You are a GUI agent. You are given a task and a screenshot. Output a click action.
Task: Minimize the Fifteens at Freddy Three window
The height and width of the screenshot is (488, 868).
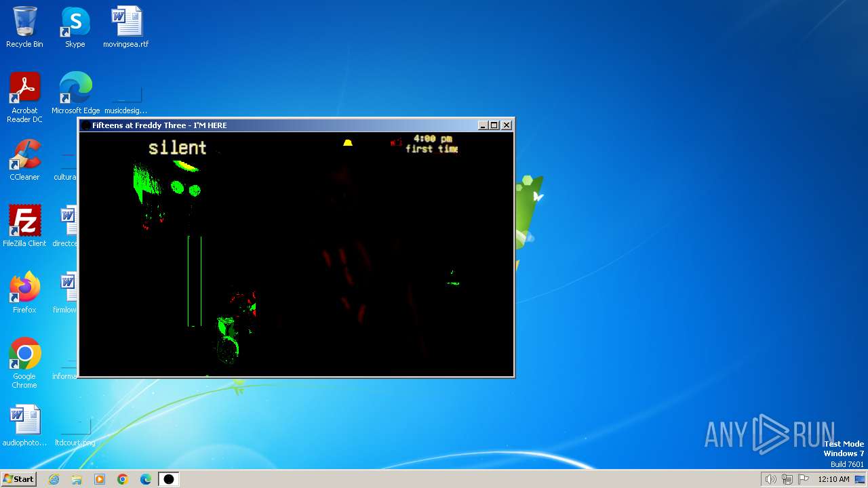483,125
